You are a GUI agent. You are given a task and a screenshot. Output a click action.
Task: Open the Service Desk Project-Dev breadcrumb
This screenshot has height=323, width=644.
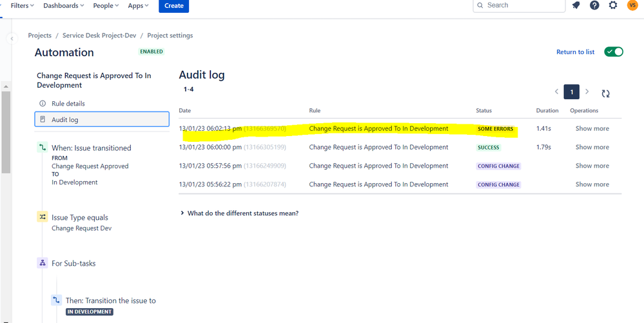(x=99, y=35)
